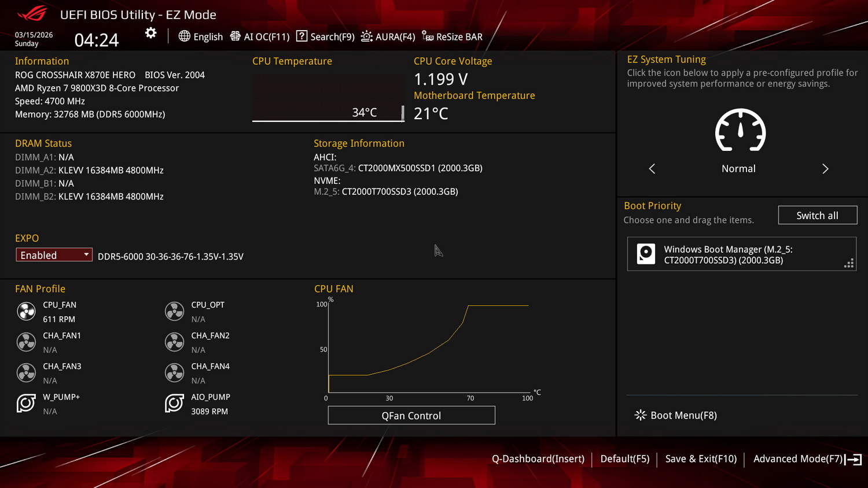Click the Normal tuning profile label
Screen dimensions: 868x488
pyautogui.click(x=738, y=169)
